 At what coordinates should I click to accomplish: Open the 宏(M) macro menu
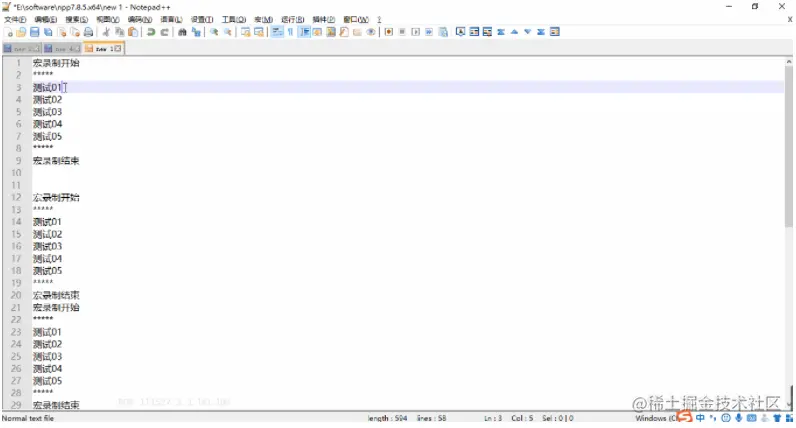263,19
